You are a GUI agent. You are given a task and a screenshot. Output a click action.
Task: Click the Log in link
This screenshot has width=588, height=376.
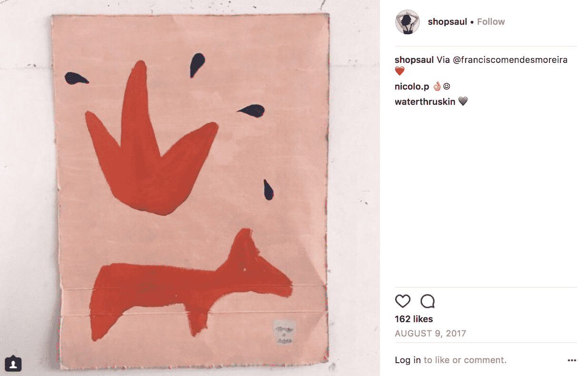(408, 360)
